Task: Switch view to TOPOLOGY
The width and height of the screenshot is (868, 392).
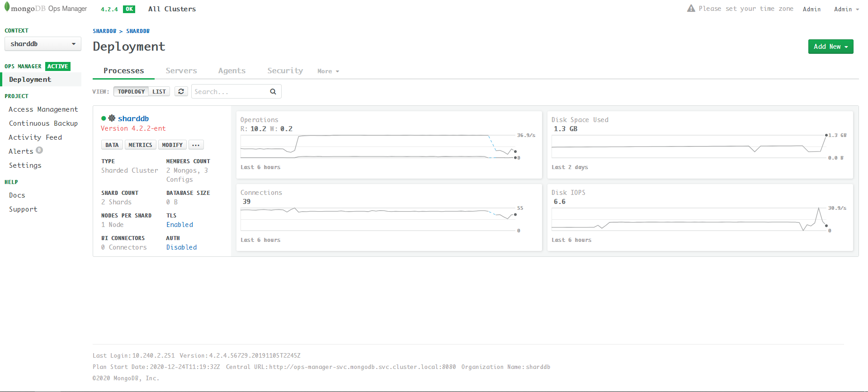Action: [x=131, y=91]
